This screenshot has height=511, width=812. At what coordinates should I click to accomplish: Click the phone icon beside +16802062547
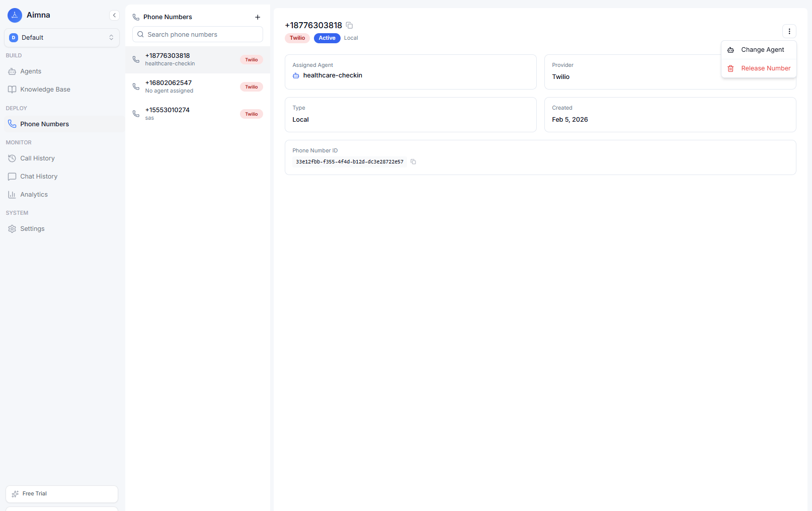136,87
